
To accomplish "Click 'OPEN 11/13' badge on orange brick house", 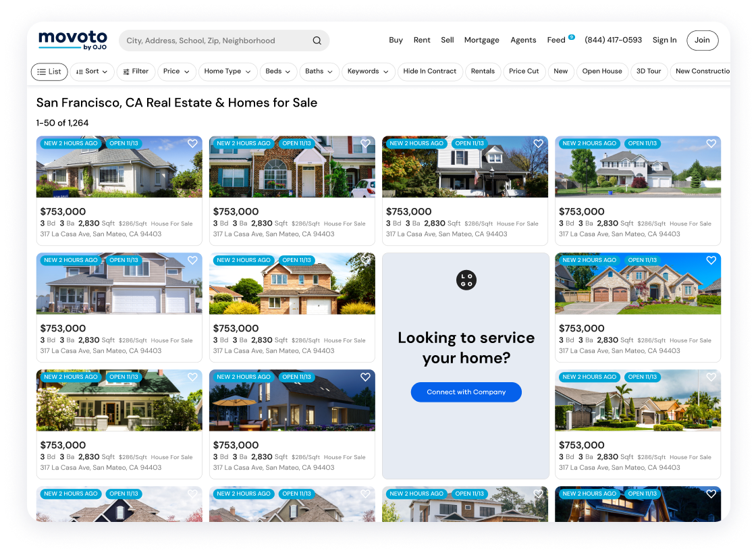I will click(296, 261).
